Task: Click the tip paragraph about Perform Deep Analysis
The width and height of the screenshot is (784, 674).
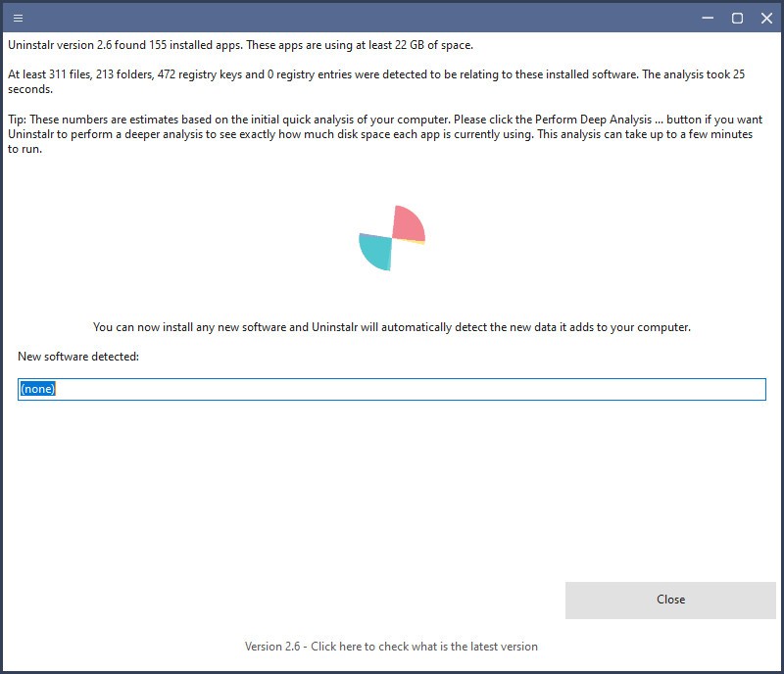Action: 385,134
